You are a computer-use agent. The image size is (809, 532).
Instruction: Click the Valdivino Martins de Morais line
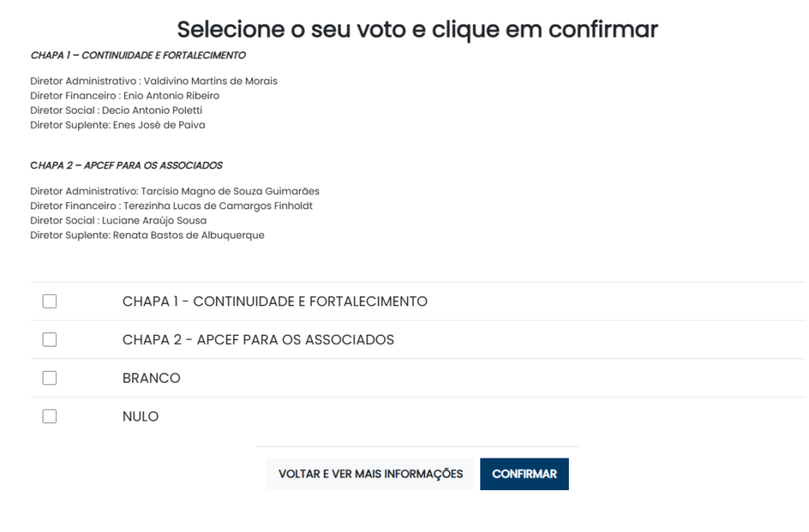coord(154,81)
